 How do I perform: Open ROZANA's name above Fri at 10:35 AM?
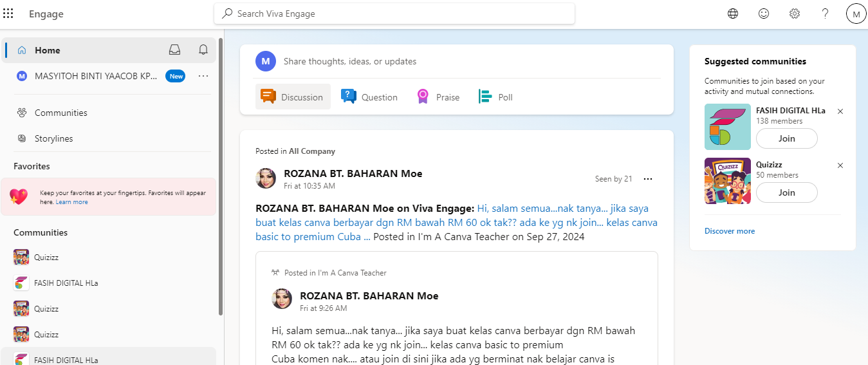pyautogui.click(x=353, y=174)
